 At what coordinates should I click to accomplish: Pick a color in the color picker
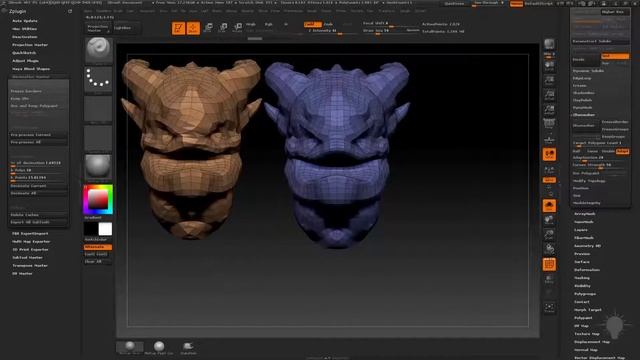98,199
